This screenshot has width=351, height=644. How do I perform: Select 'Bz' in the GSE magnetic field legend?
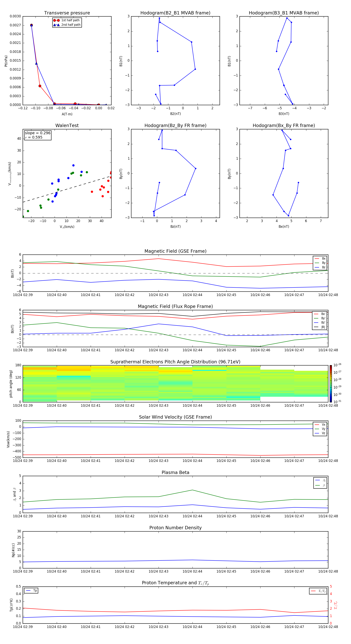320,267
